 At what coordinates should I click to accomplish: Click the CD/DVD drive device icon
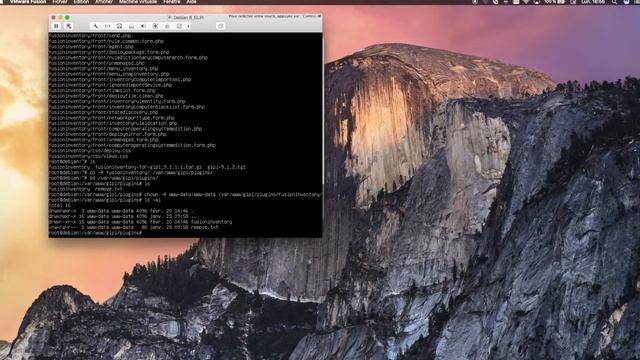[131, 26]
